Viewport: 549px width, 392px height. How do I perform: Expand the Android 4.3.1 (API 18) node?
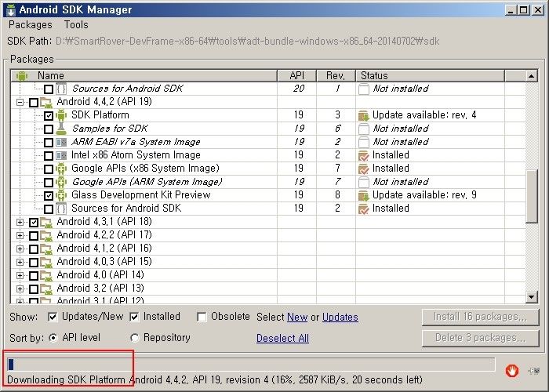(x=20, y=222)
